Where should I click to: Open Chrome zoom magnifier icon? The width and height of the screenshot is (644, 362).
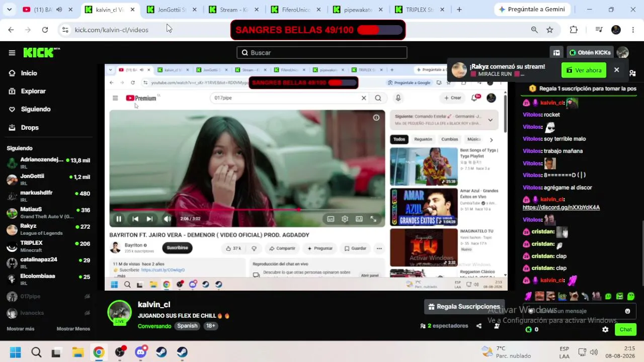coord(534,30)
